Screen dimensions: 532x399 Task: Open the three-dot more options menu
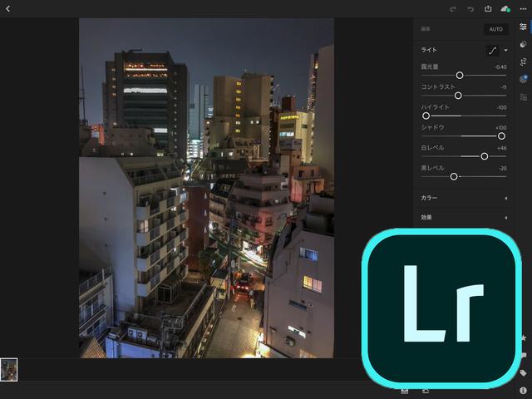pyautogui.click(x=523, y=9)
